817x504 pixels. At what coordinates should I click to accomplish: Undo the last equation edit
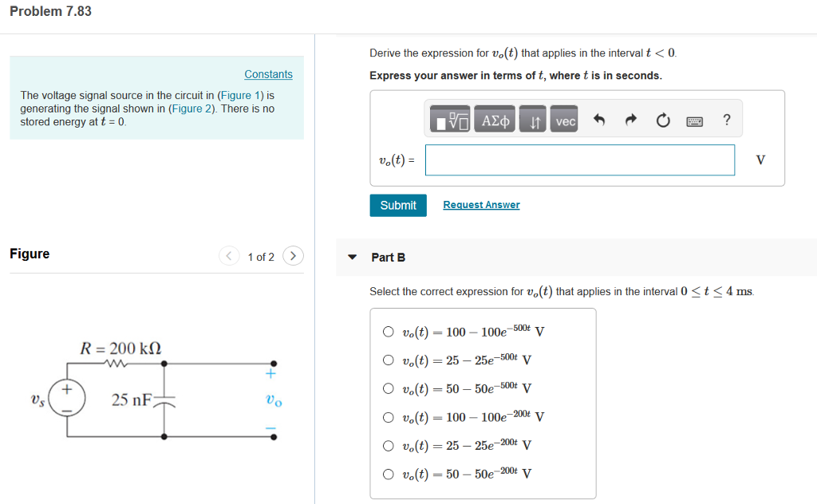[599, 118]
